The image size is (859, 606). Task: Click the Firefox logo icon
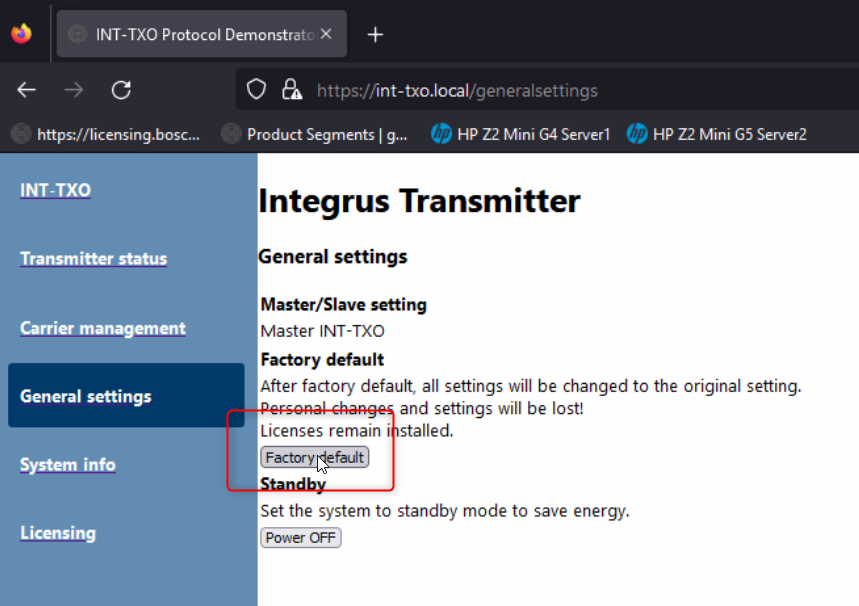pyautogui.click(x=21, y=34)
